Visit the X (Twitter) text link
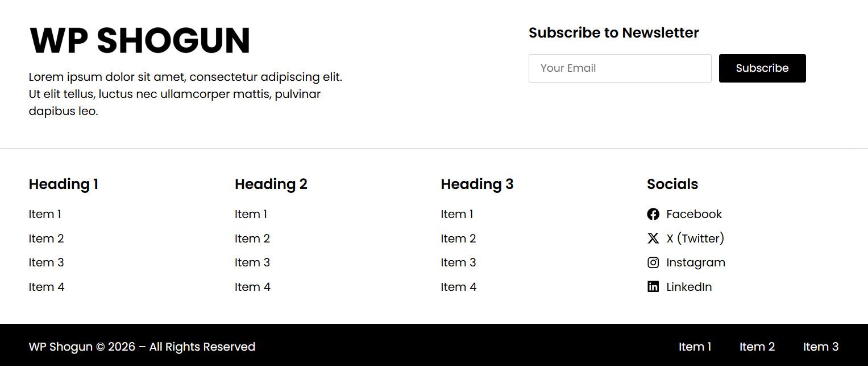 tap(695, 238)
